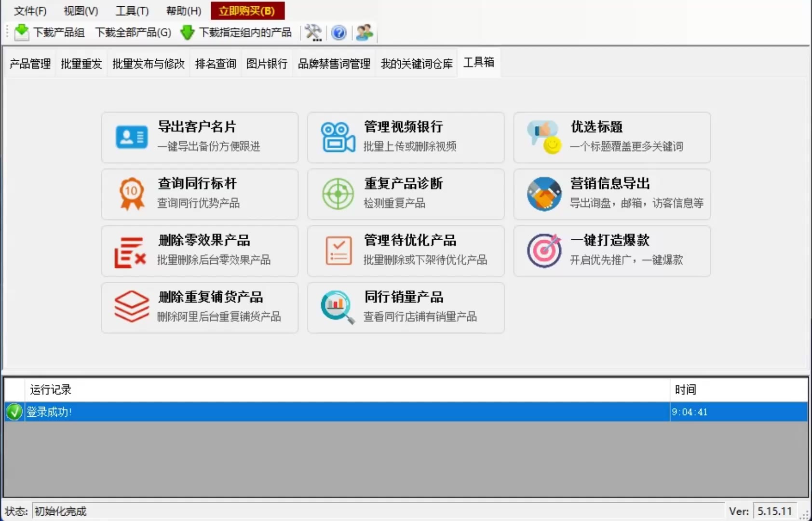Click the users toolbar icon

365,32
